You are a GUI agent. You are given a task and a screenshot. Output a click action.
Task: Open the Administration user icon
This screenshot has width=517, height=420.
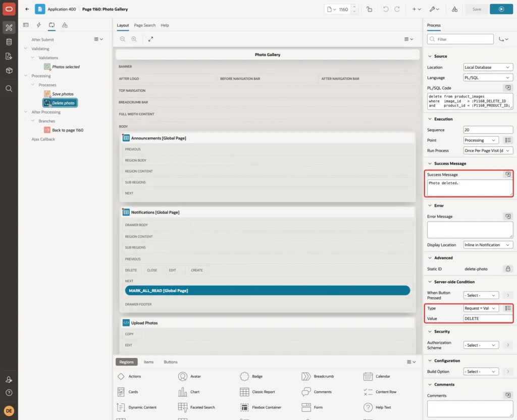tap(9, 380)
